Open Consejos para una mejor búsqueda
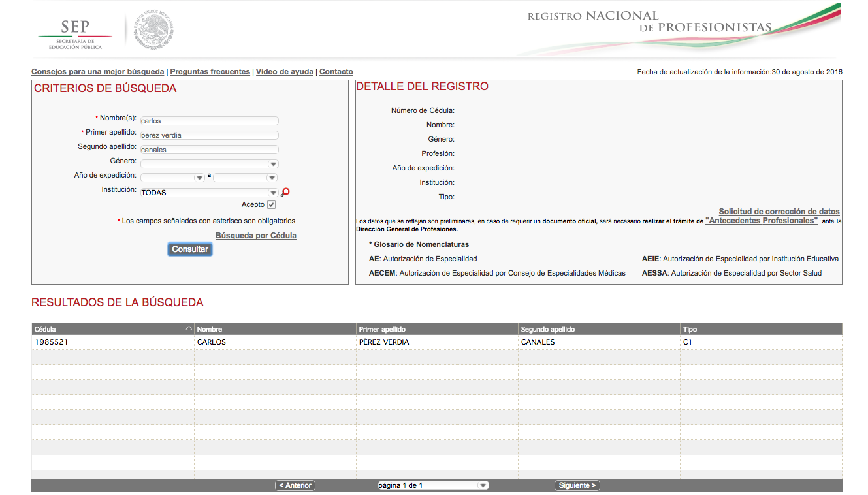Screen dimensions: 868x495 click(97, 72)
